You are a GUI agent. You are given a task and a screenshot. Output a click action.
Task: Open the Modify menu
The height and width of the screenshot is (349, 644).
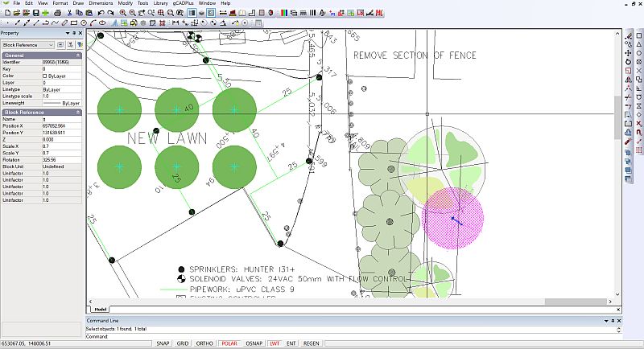point(126,3)
